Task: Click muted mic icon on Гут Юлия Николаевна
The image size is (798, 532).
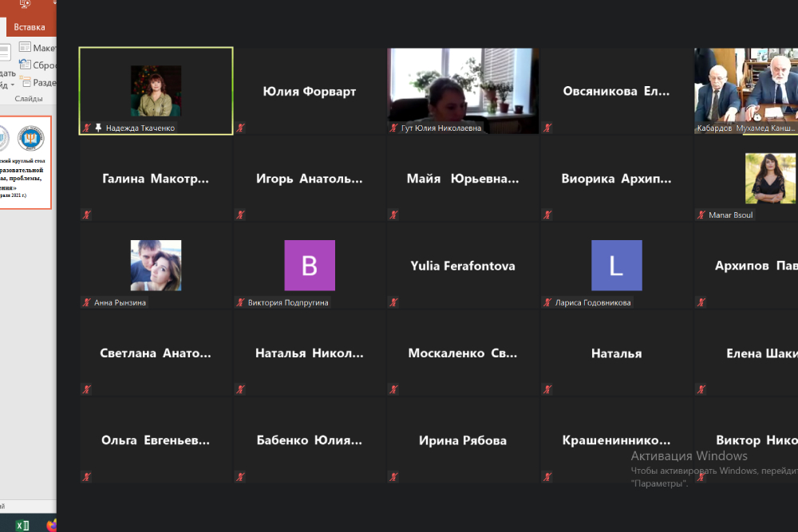Action: (x=393, y=128)
